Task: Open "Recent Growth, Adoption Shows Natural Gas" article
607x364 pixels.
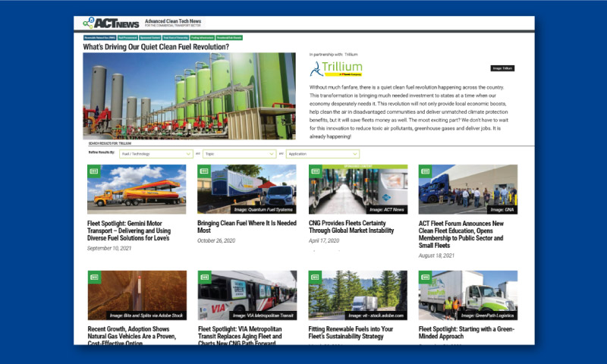Action: click(131, 336)
